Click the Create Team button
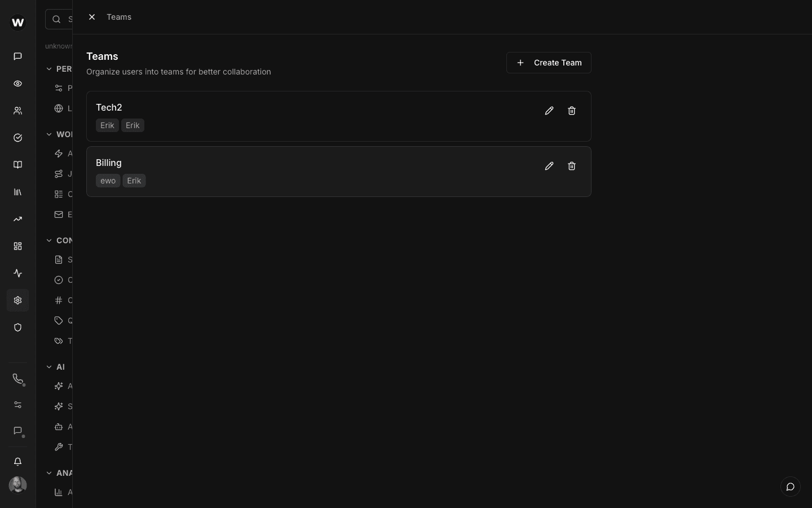812x508 pixels. tap(548, 63)
